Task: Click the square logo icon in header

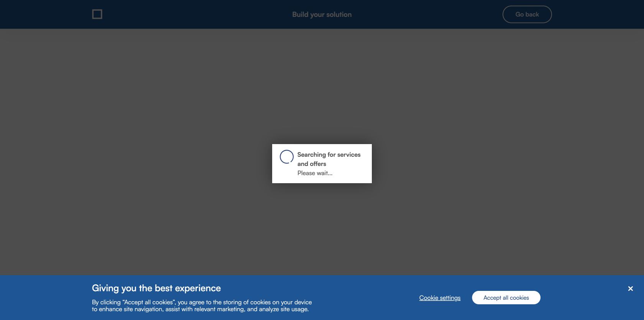Action: tap(97, 14)
